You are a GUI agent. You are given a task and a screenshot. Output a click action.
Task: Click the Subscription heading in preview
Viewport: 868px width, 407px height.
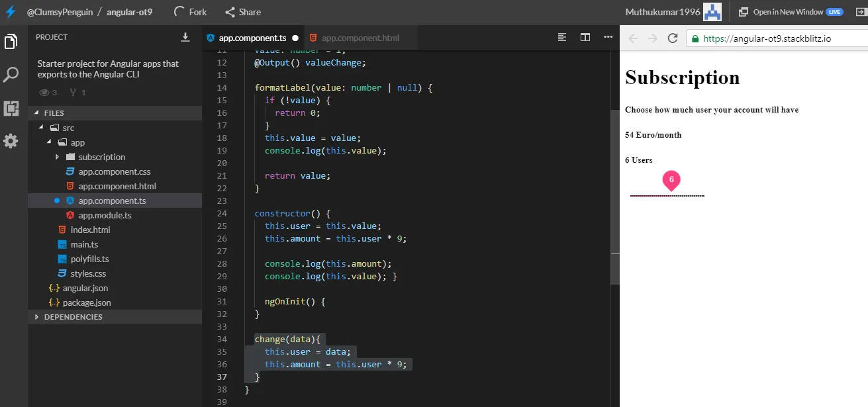pyautogui.click(x=683, y=77)
